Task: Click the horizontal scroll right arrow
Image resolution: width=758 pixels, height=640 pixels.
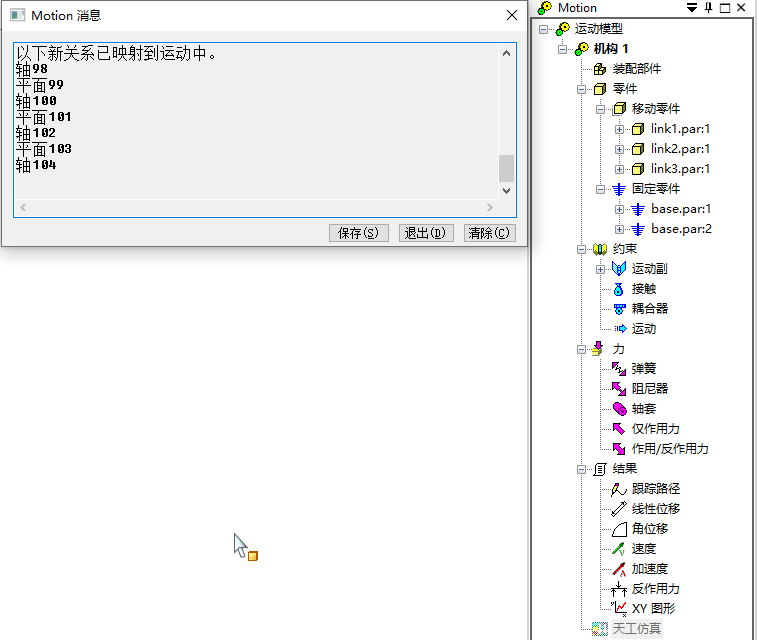Action: (x=490, y=207)
